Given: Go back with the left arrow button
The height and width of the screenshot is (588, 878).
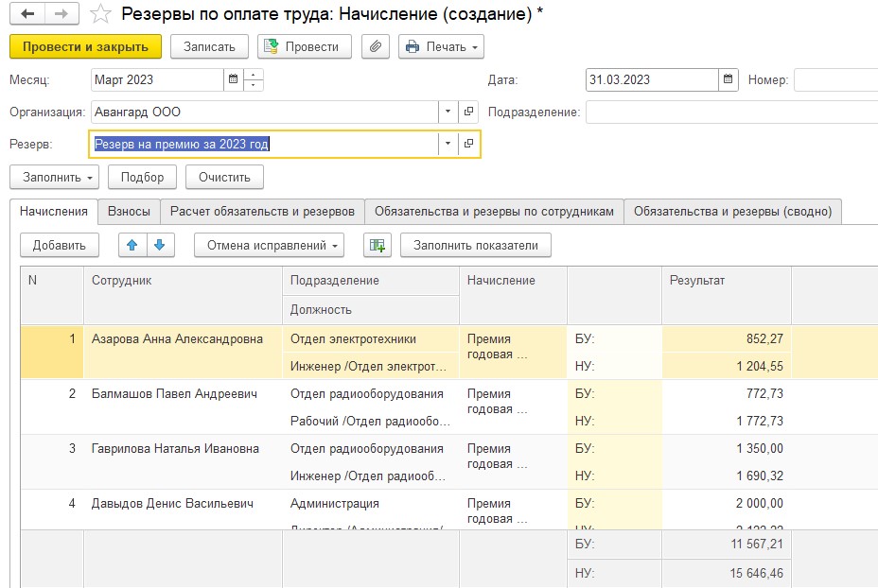Looking at the screenshot, I should click(27, 14).
